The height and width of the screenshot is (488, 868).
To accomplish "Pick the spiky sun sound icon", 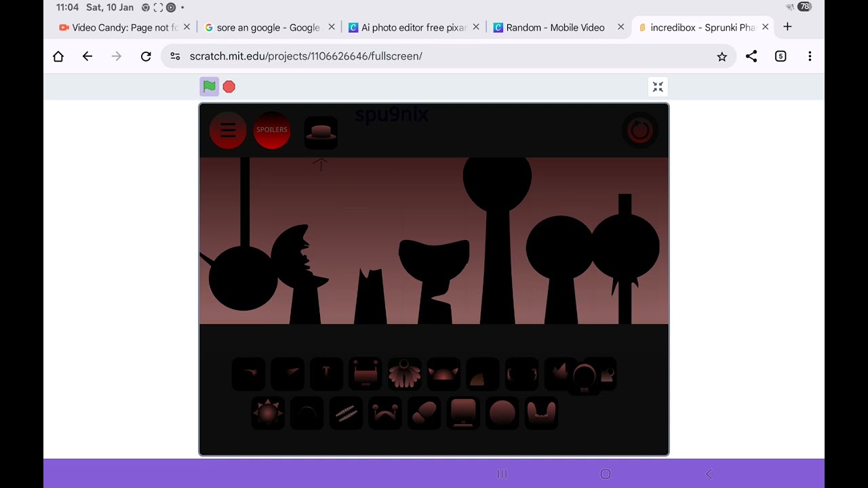I will (x=268, y=413).
